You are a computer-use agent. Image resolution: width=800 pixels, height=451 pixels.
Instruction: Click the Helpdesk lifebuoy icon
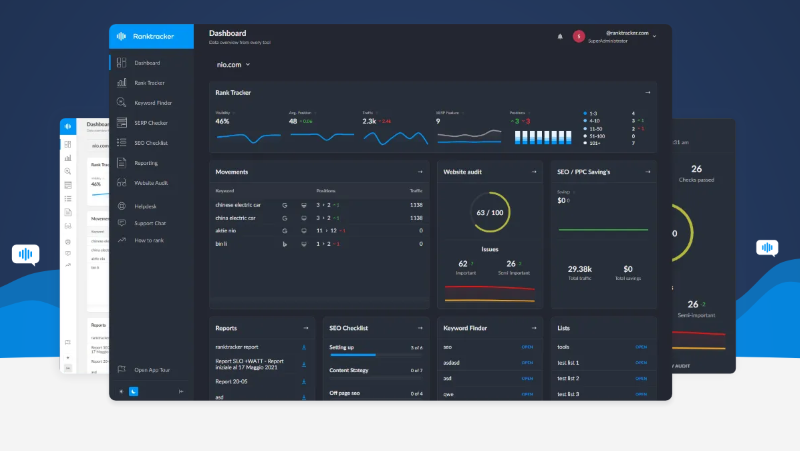click(121, 206)
